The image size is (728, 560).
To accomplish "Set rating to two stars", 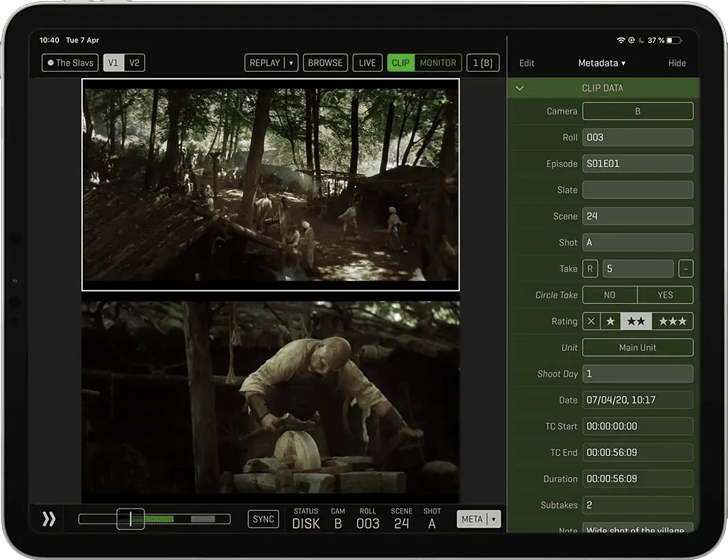I will [x=636, y=321].
